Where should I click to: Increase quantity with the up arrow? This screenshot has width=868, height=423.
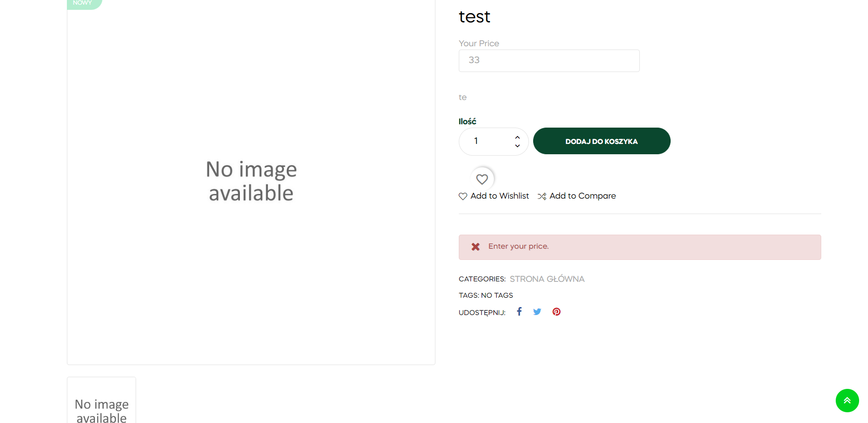tap(517, 137)
